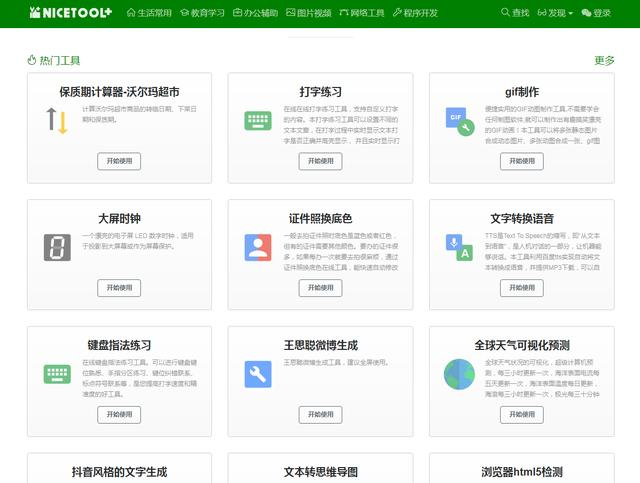
Task: Open the 浏览器html5检测 title
Action: tap(522, 472)
